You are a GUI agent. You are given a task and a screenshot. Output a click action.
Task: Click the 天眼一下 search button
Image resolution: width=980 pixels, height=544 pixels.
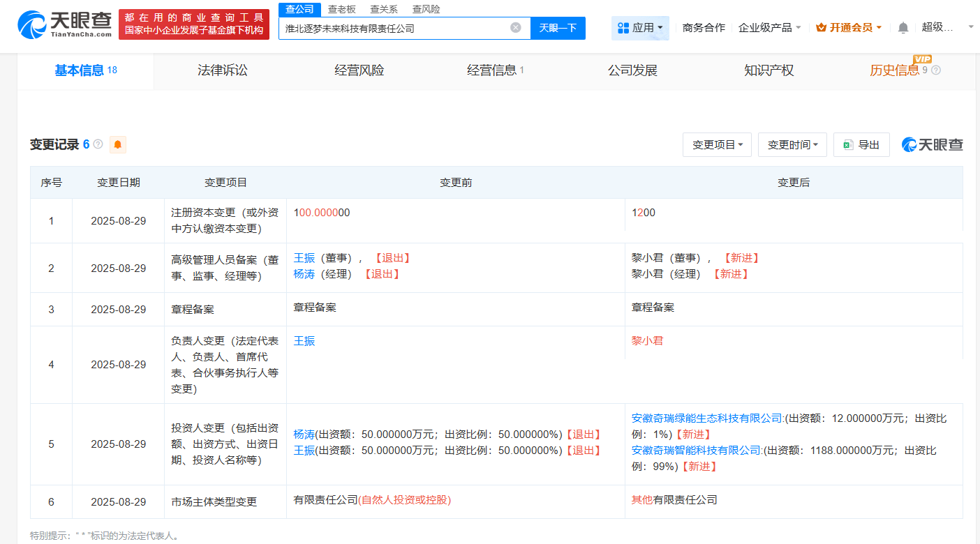pos(558,27)
